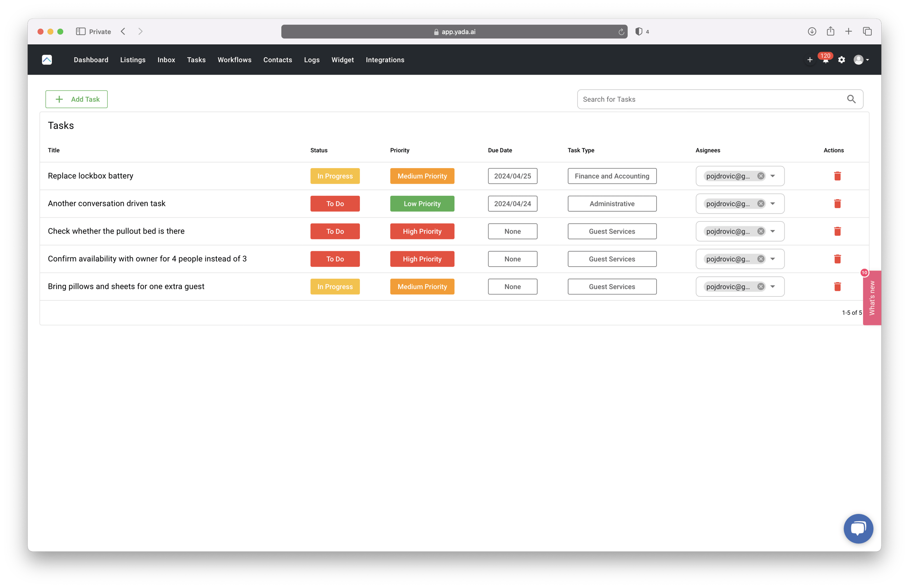
Task: Click the app.yada.ai address bar
Action: [454, 32]
